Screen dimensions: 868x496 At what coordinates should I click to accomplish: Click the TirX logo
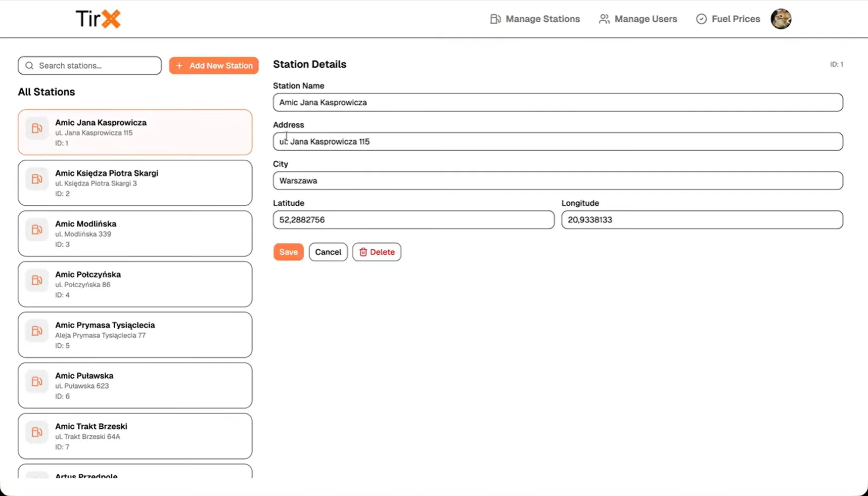click(98, 19)
